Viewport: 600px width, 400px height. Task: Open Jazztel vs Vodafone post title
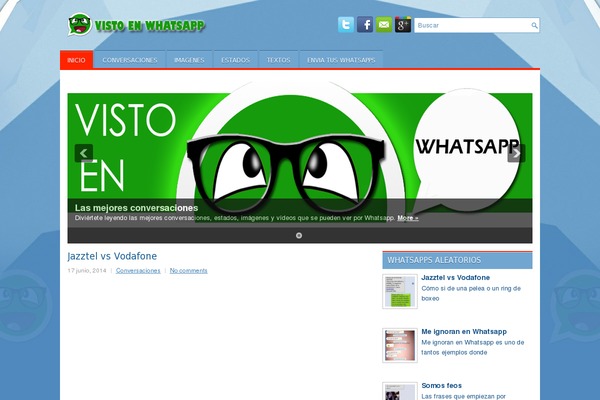112,256
